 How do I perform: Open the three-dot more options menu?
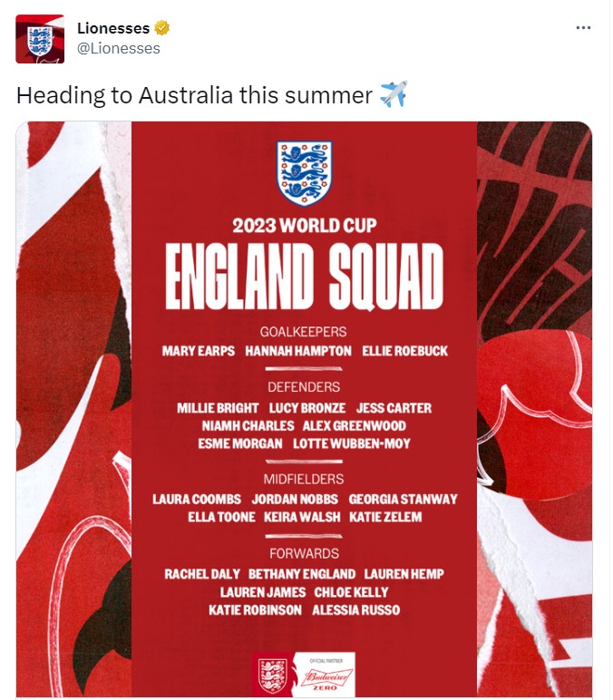[x=583, y=28]
